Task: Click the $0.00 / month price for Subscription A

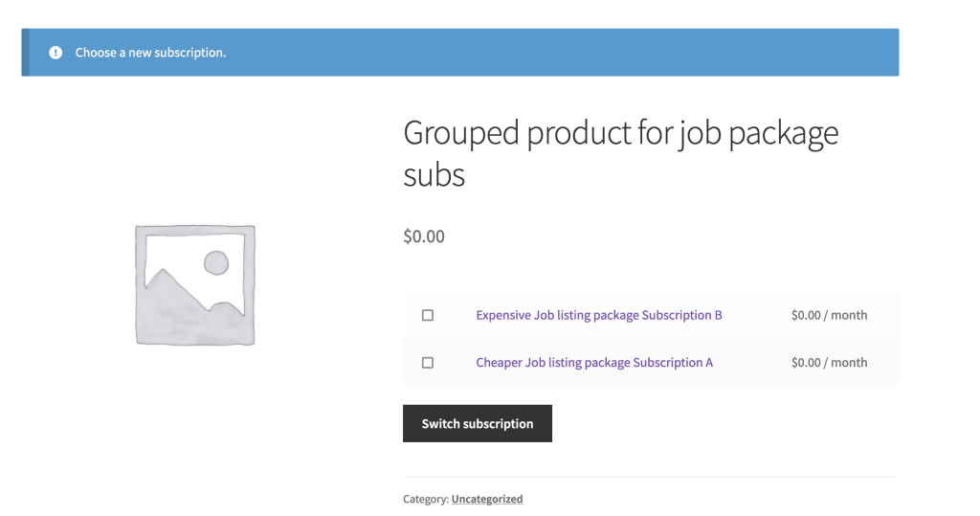Action: point(829,363)
